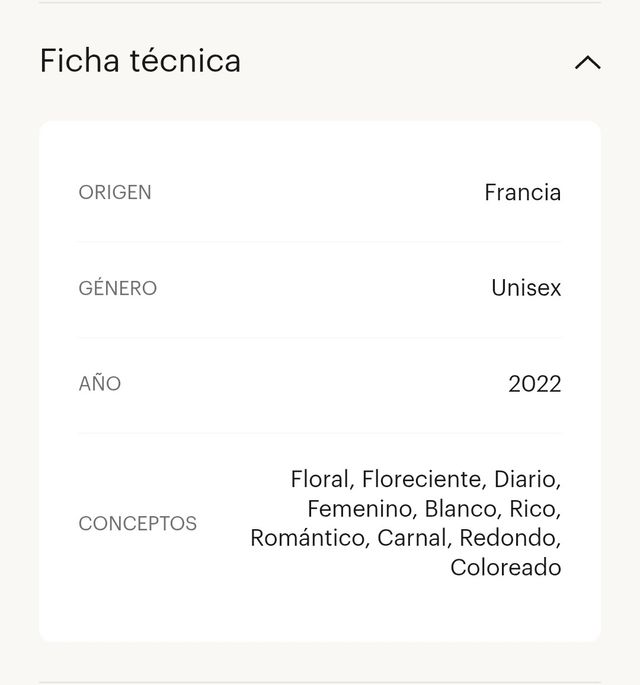The width and height of the screenshot is (640, 685).
Task: Tap the Floral concept
Action: [x=319, y=479]
